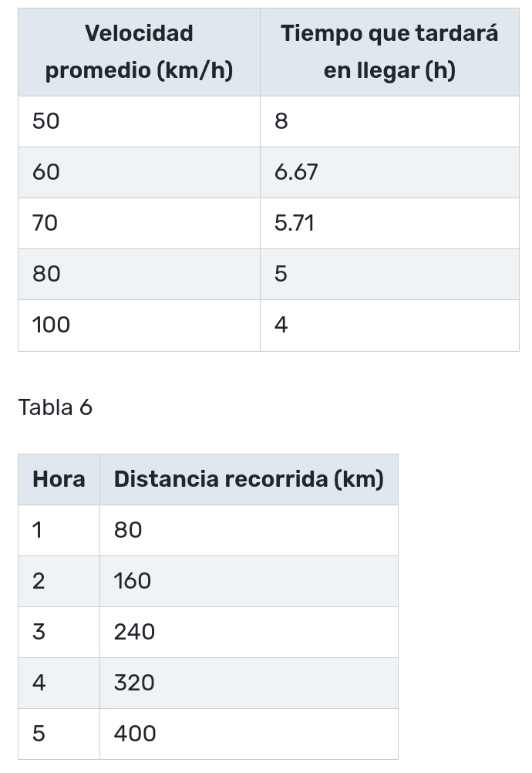
Task: Click the "Velocidad promedio (km/h)" column header
Action: pos(139,52)
